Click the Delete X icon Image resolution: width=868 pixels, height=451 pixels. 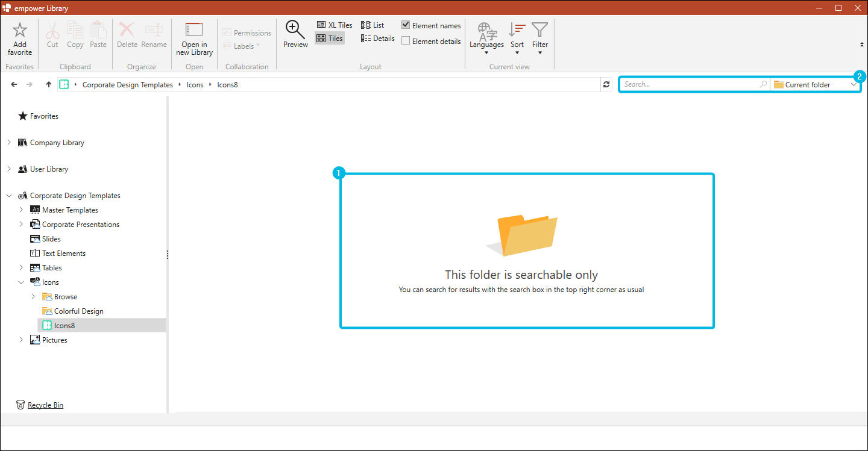pyautogui.click(x=127, y=30)
